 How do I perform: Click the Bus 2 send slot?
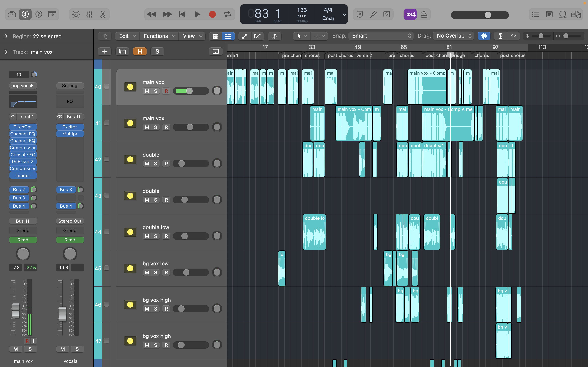pyautogui.click(x=19, y=190)
